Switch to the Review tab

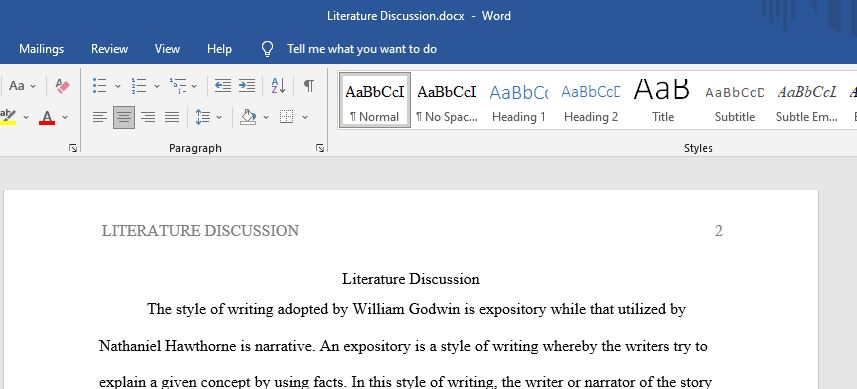(109, 49)
